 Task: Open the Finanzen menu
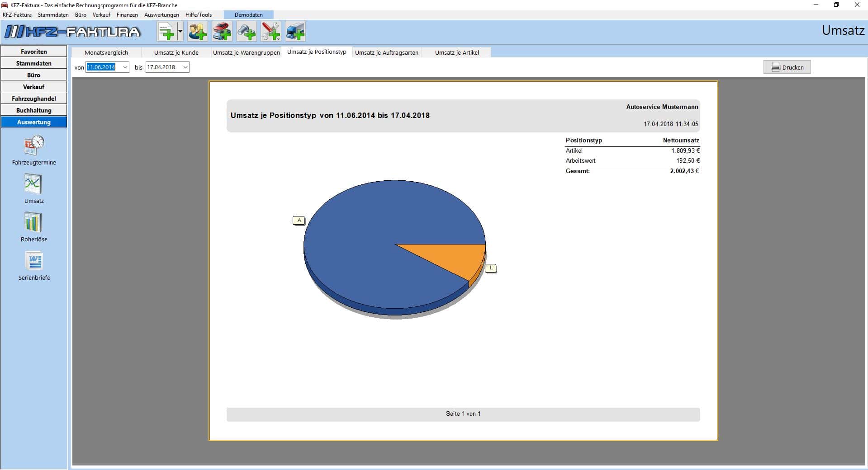(x=127, y=15)
